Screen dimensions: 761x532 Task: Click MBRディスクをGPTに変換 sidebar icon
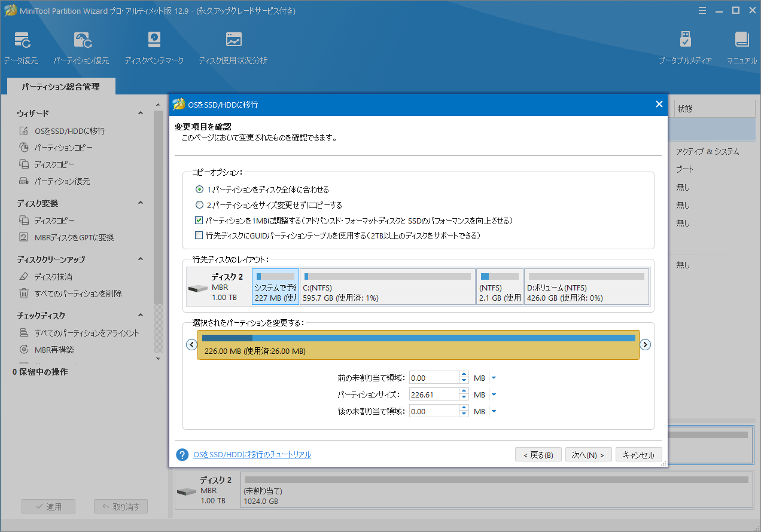click(24, 237)
